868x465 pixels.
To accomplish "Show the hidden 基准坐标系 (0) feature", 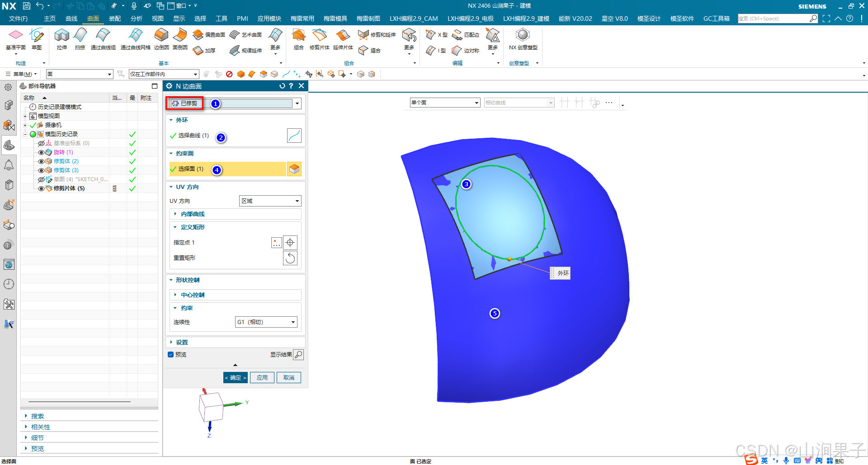I will click(42, 143).
